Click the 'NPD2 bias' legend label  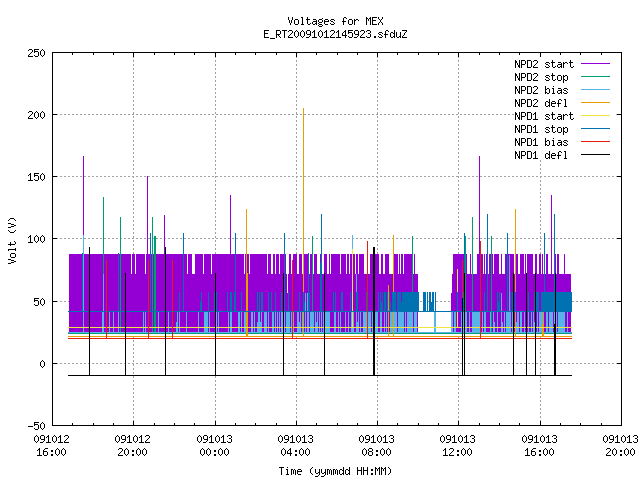coord(541,90)
